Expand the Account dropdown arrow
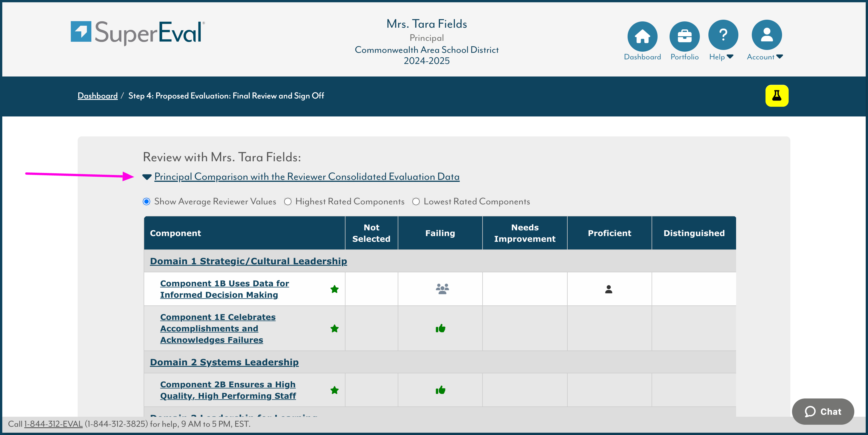Viewport: 868px width, 435px height. tap(779, 57)
